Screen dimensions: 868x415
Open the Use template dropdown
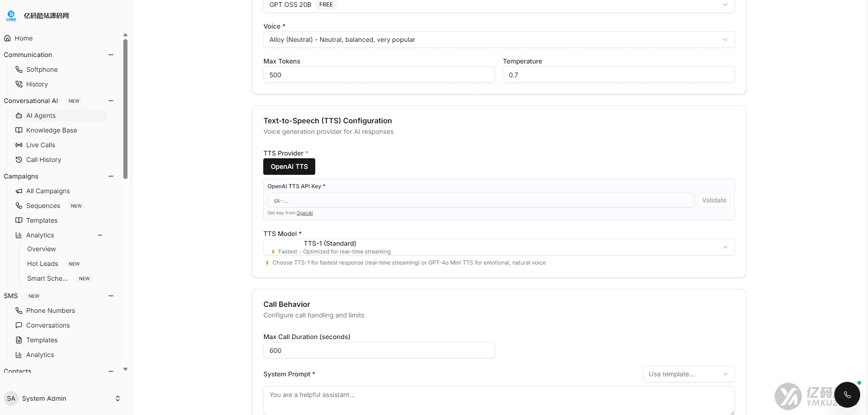[688, 374]
